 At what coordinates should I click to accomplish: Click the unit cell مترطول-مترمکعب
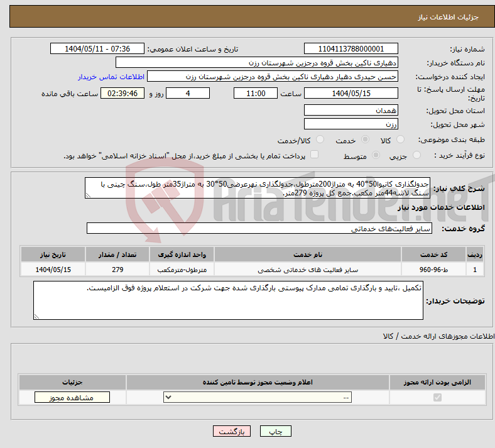(x=182, y=270)
